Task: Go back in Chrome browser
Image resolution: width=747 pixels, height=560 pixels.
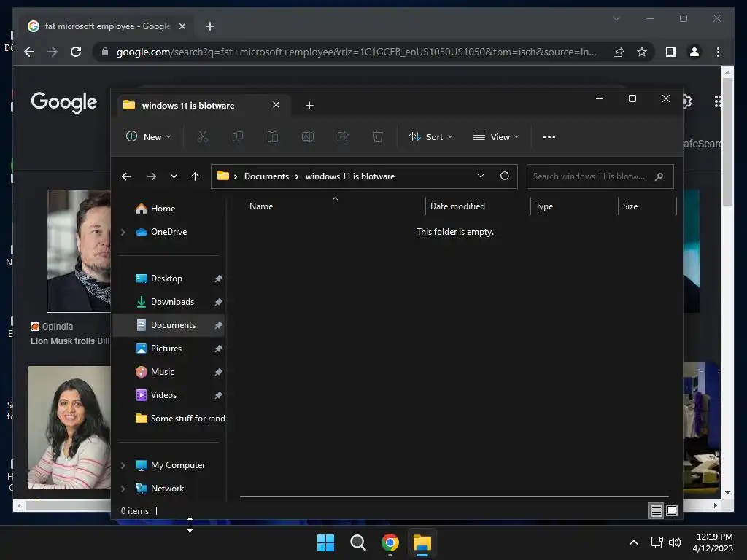Action: click(x=29, y=52)
